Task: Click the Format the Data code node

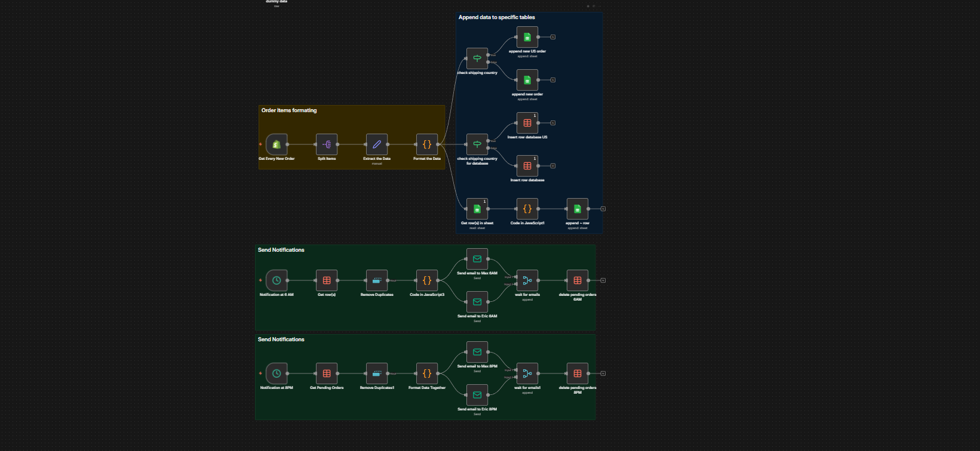Action: point(427,144)
